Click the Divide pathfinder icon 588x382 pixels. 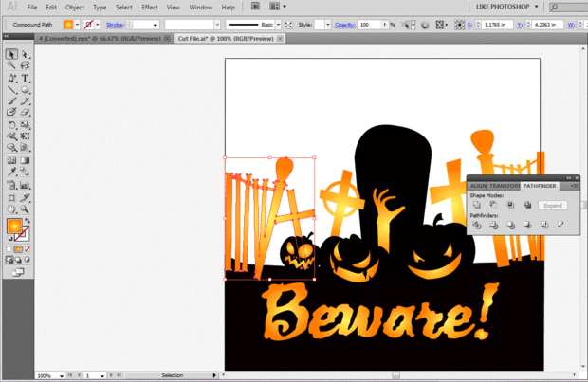[x=476, y=225]
